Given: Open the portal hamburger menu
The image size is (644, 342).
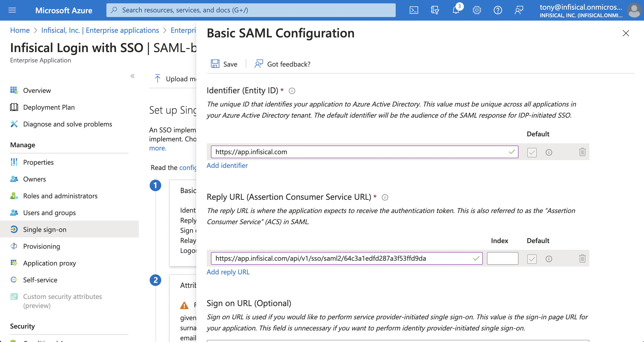Looking at the screenshot, I should click(12, 10).
